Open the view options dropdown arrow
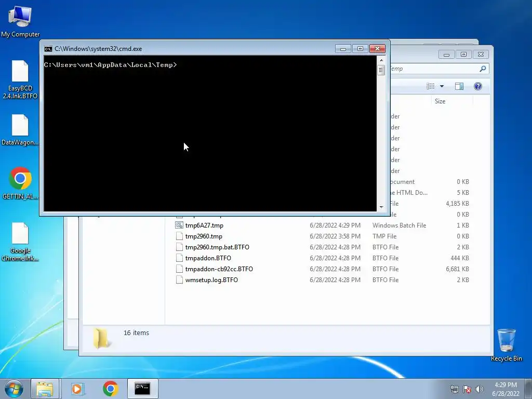The image size is (532, 399). click(442, 86)
